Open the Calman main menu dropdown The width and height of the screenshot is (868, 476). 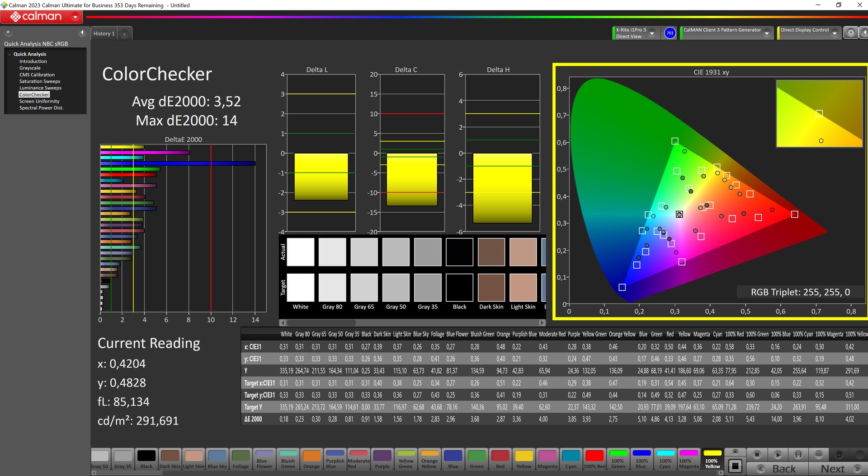pyautogui.click(x=75, y=17)
